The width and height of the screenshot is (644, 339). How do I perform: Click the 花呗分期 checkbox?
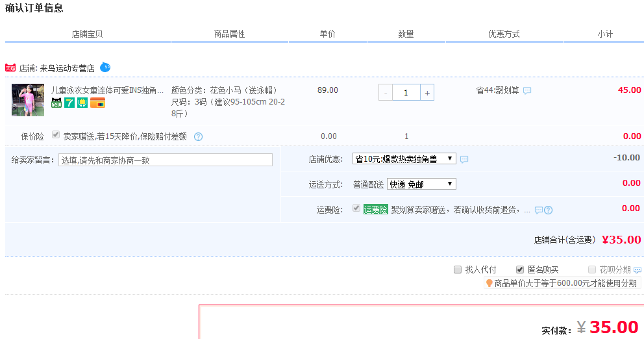click(592, 270)
